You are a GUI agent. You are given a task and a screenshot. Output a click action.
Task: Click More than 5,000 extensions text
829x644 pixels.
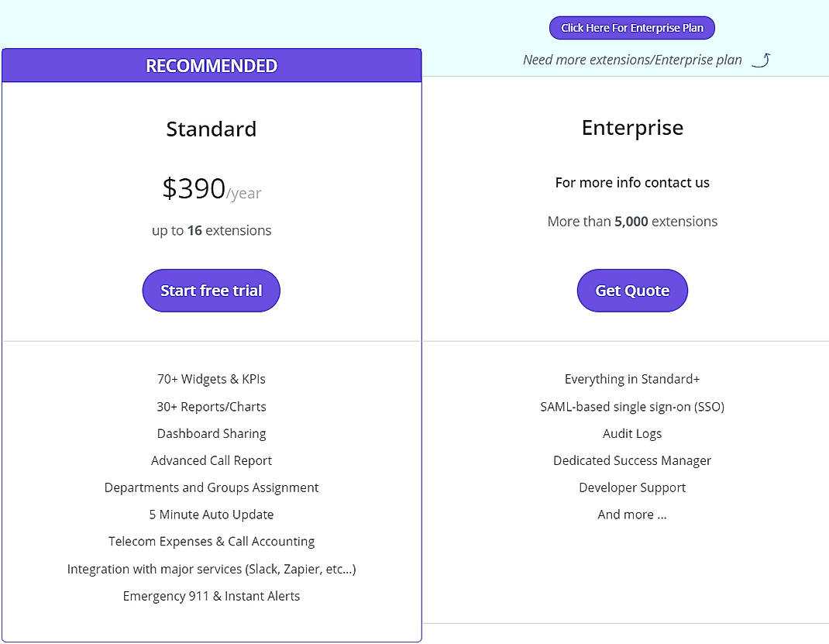click(x=632, y=221)
